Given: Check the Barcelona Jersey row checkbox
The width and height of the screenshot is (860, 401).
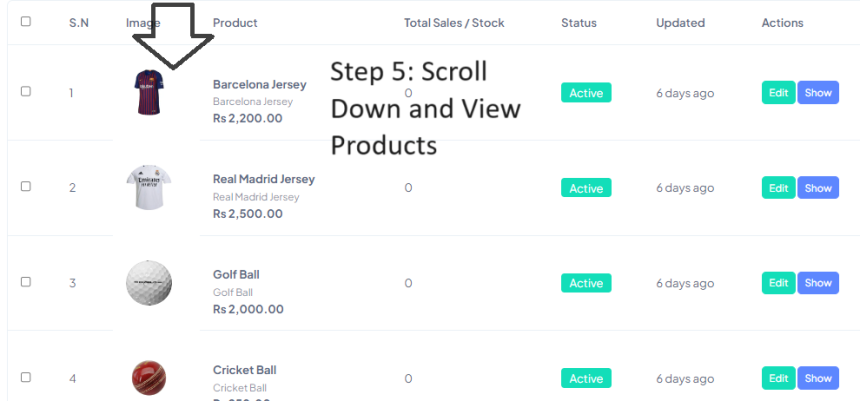Looking at the screenshot, I should click(26, 91).
